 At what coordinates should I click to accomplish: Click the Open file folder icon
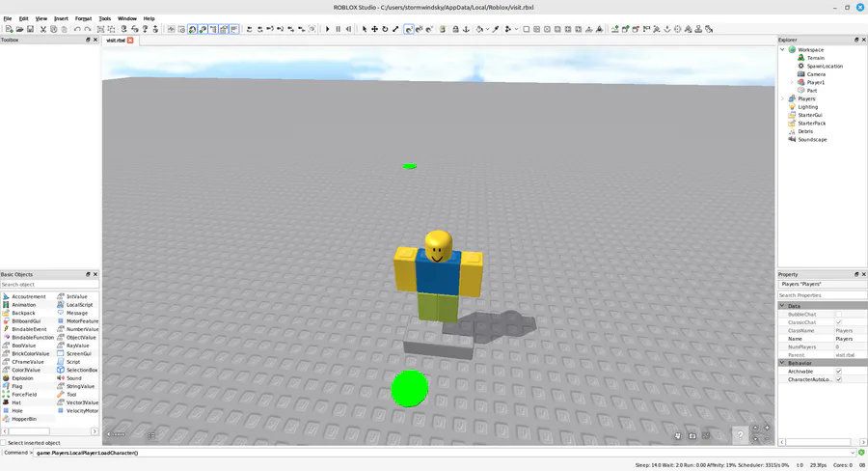coord(19,29)
